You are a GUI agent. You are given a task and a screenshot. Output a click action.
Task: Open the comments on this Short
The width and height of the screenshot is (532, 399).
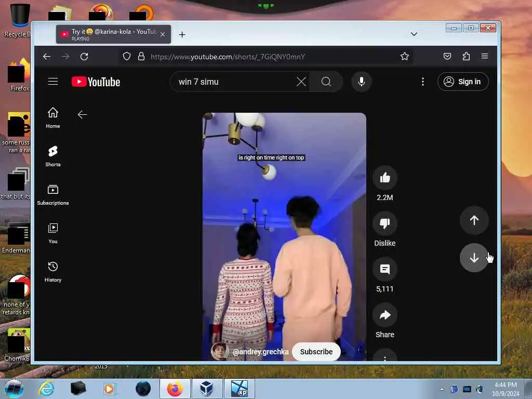click(385, 270)
